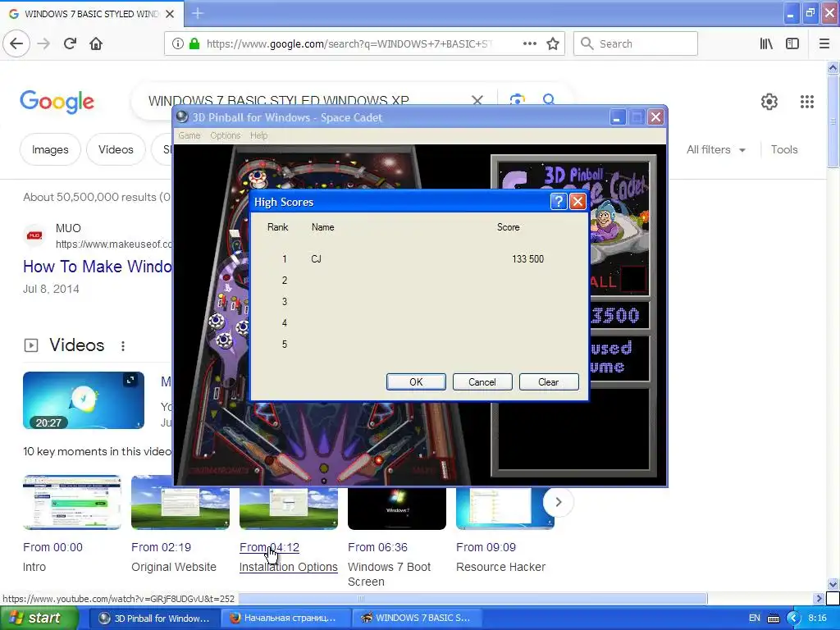
Task: Go back in the Firefox browser
Action: coord(16,43)
